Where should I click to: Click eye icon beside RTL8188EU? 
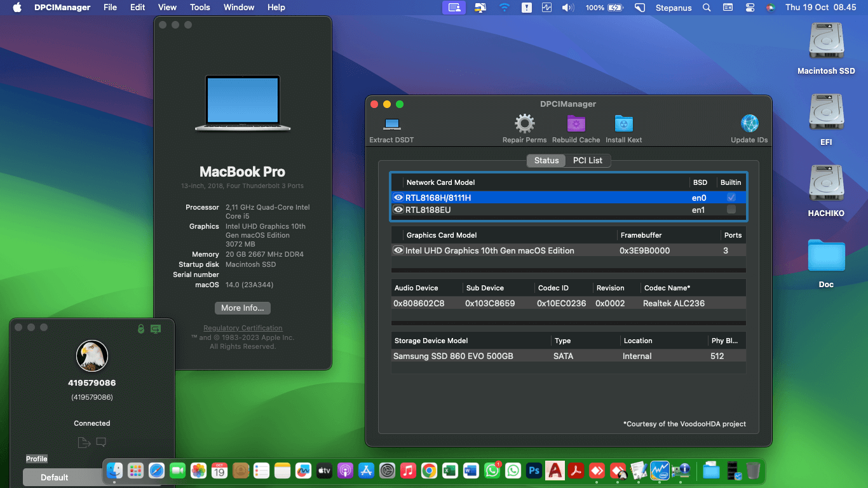coord(398,210)
